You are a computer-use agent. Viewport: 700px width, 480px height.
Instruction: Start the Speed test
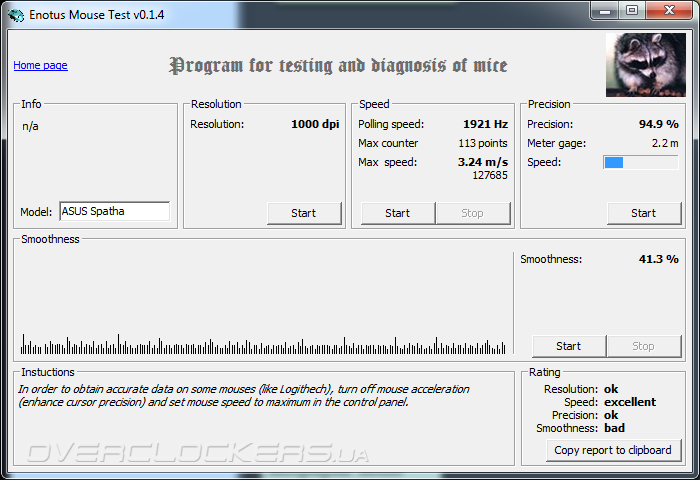pyautogui.click(x=398, y=213)
